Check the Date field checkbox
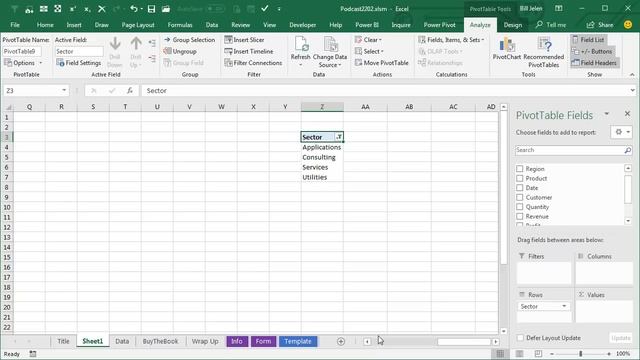Screen dimensions: 640x360 coord(520,188)
